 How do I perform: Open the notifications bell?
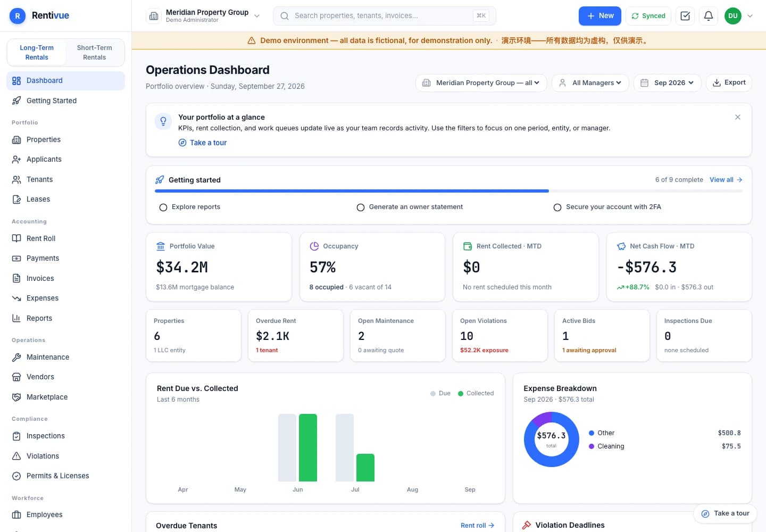708,16
